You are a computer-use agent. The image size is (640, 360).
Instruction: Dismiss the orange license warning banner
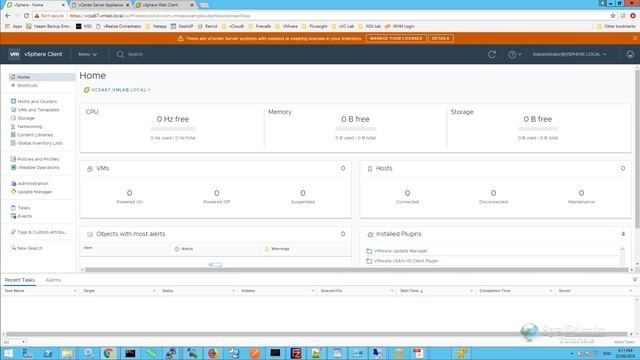click(635, 38)
